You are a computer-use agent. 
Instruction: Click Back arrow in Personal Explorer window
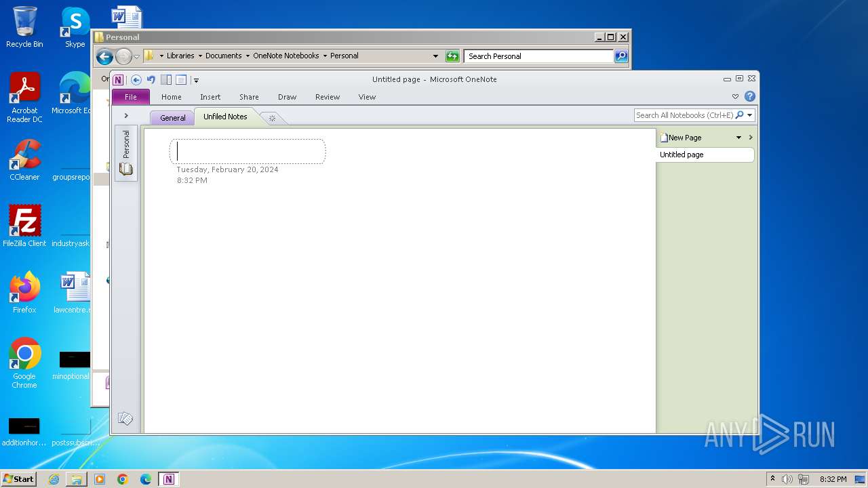pyautogui.click(x=104, y=56)
